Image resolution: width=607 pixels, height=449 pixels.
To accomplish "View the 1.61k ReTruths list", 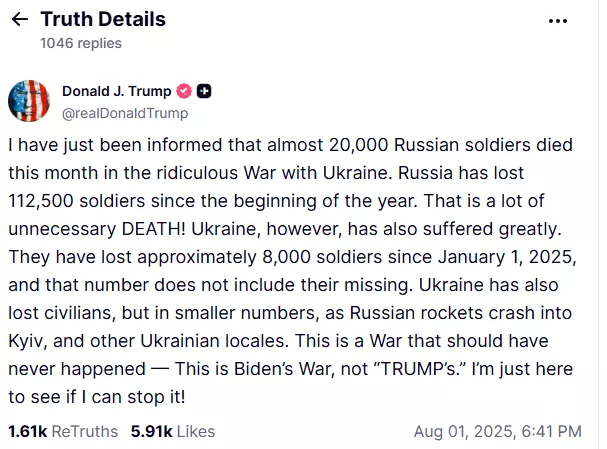I will pos(62,431).
